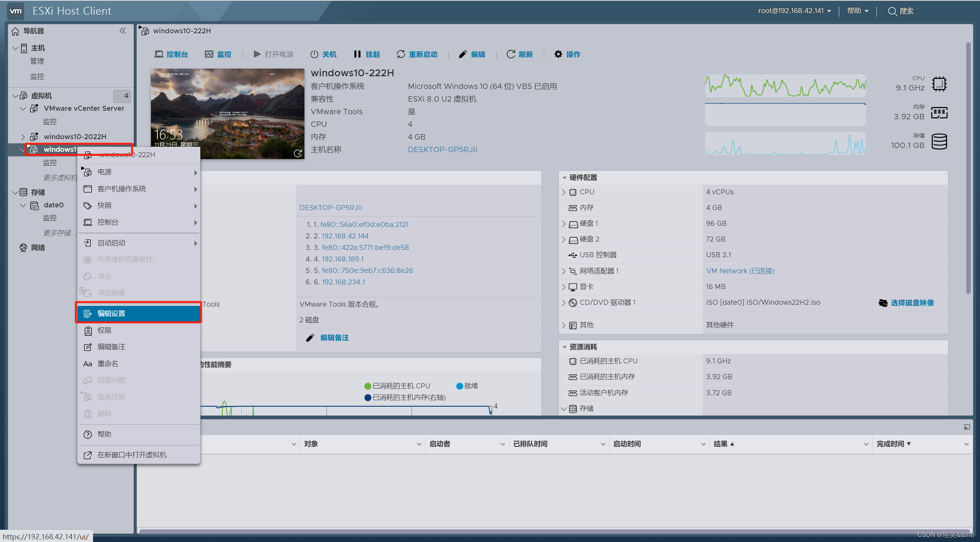Click the virtual machines count badge 4

pos(122,96)
